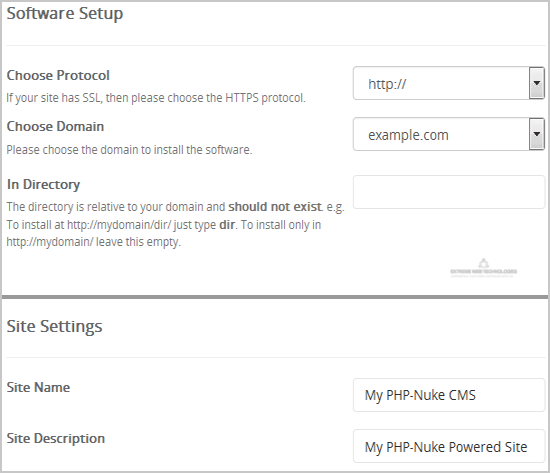
Task: Click into the Site Name field
Action: [x=449, y=395]
